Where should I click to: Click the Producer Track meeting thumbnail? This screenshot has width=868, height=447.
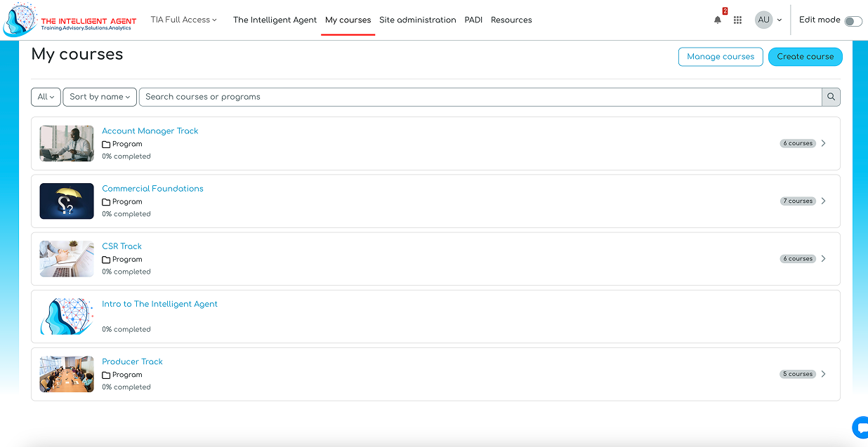point(67,374)
